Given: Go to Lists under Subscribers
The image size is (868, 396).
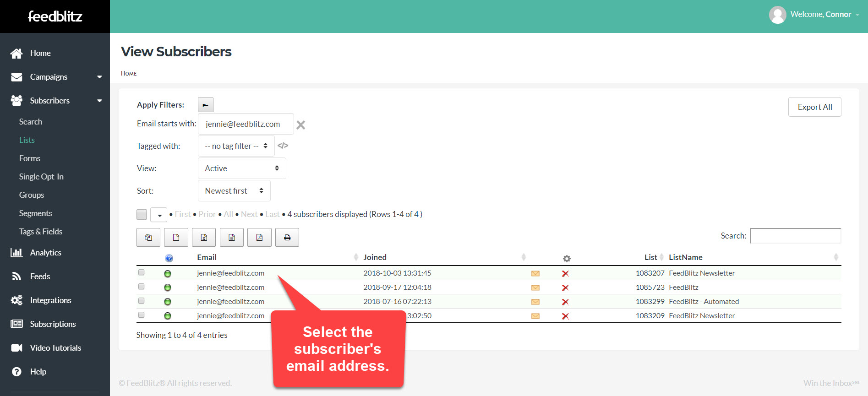Looking at the screenshot, I should (27, 140).
